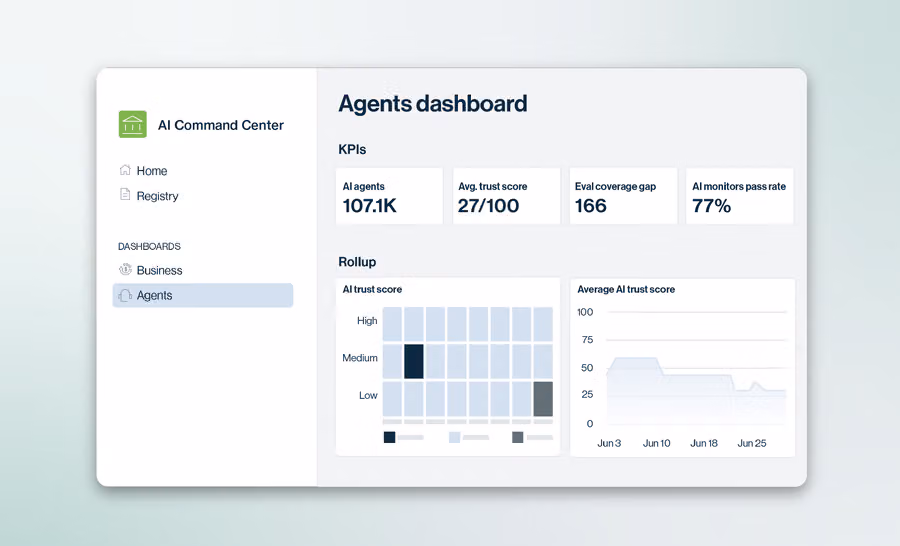Click the Jun 3 axis label
Viewport: 900px width, 546px height.
pos(609,443)
